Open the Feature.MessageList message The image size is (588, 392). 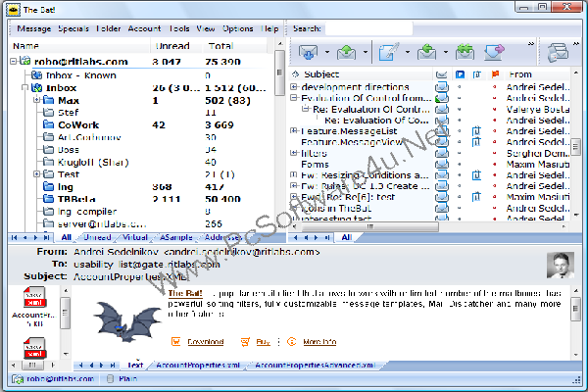click(349, 131)
